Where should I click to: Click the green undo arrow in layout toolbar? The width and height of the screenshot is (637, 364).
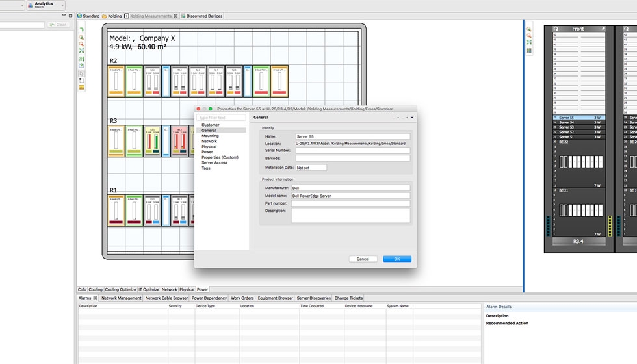pyautogui.click(x=81, y=30)
